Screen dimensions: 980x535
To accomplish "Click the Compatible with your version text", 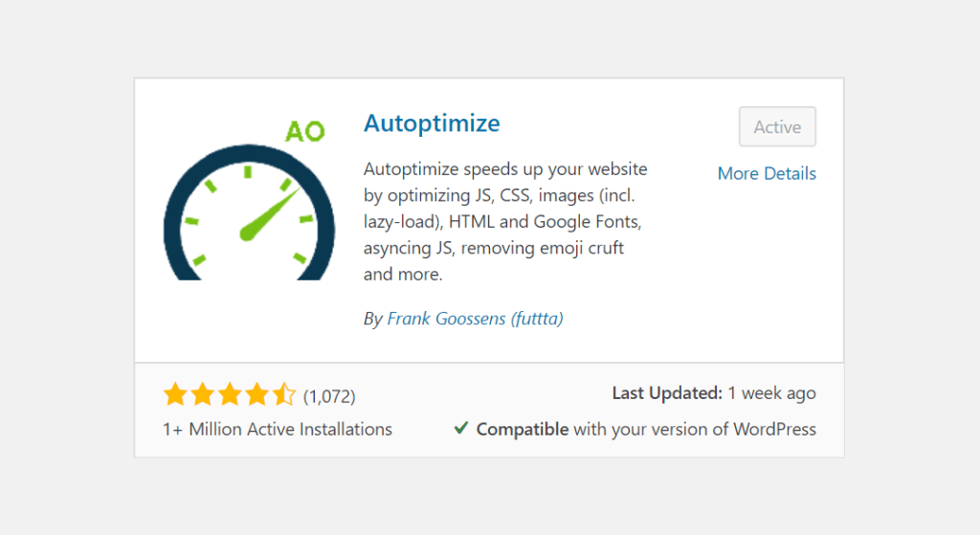I will (646, 430).
